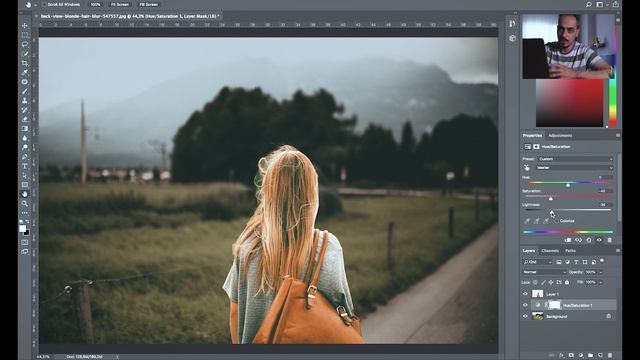Click the on-image adjustment hand tool
Screen dimensions: 640x360
click(x=527, y=168)
